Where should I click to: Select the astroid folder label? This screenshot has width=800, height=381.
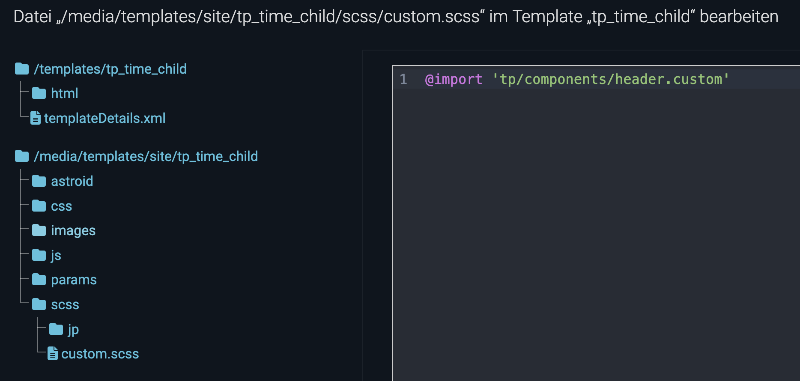tap(72, 181)
